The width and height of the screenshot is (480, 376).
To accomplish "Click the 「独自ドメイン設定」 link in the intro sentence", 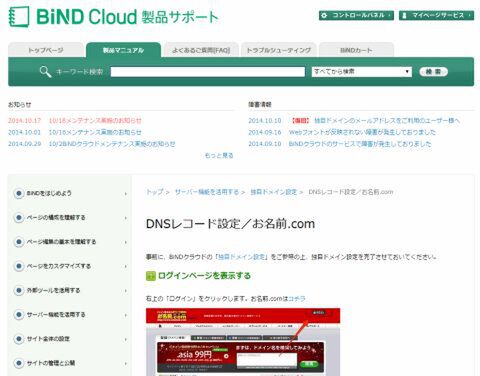I will (242, 257).
